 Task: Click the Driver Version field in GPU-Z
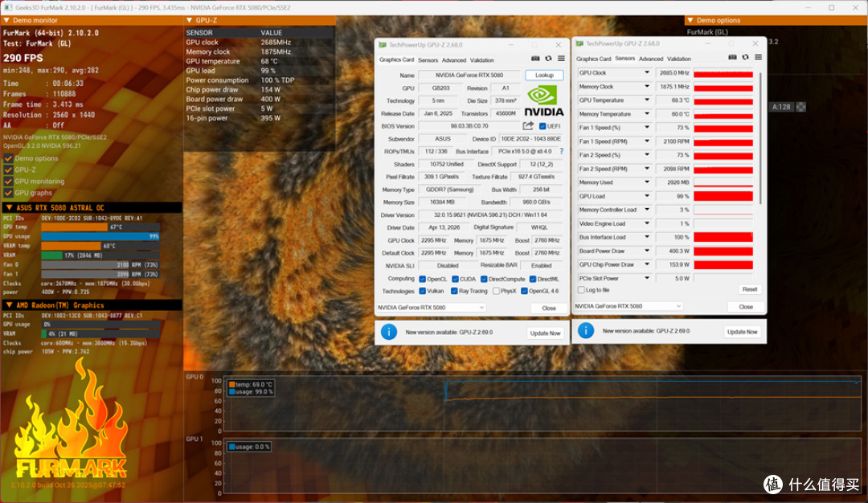click(491, 215)
